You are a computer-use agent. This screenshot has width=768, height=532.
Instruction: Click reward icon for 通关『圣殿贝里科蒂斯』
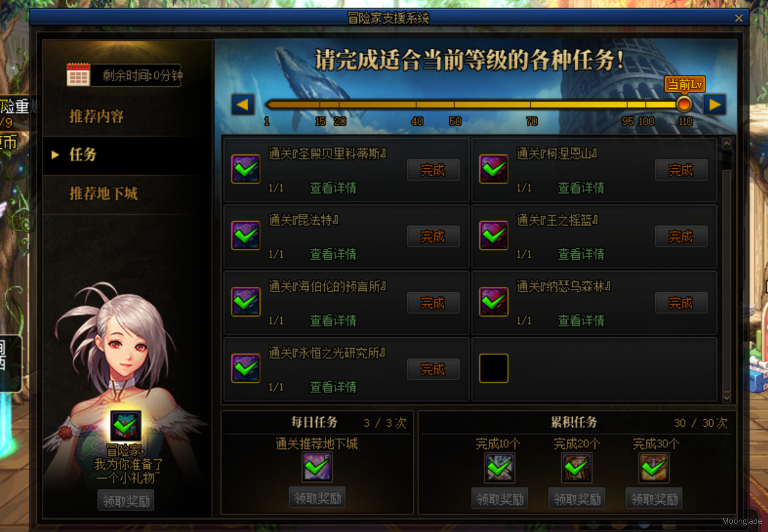point(246,169)
